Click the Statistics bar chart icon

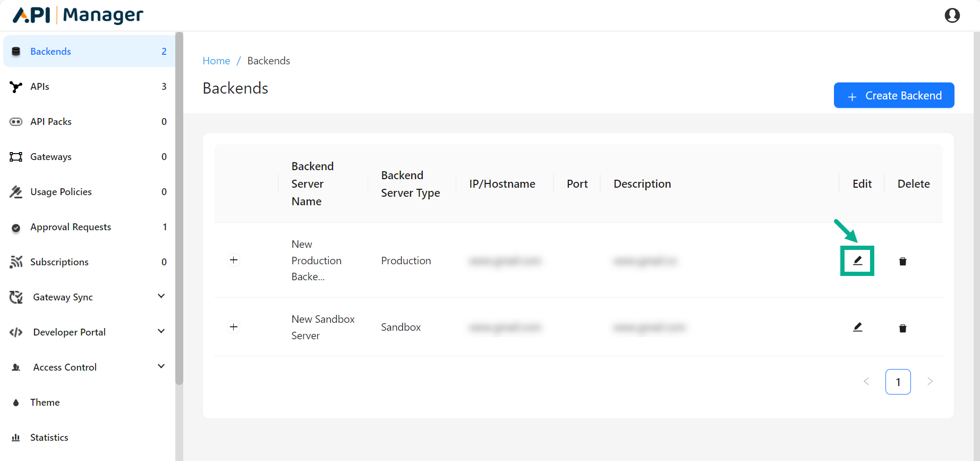coord(16,438)
